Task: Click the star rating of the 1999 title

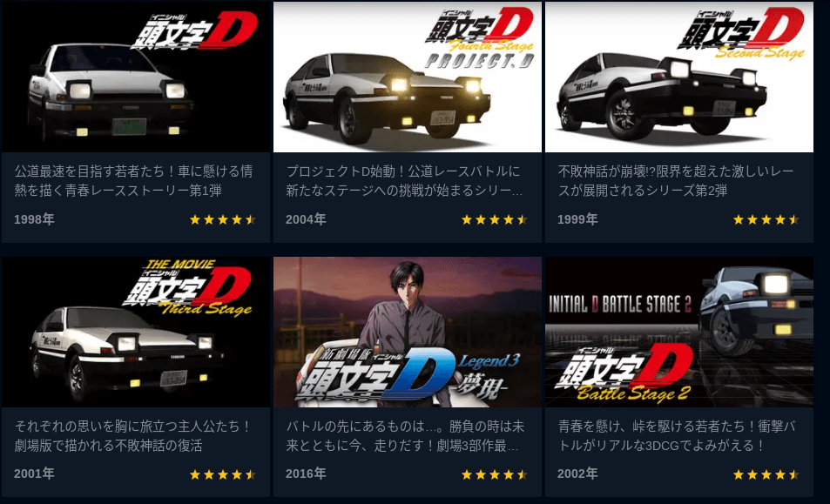Action: (x=766, y=219)
